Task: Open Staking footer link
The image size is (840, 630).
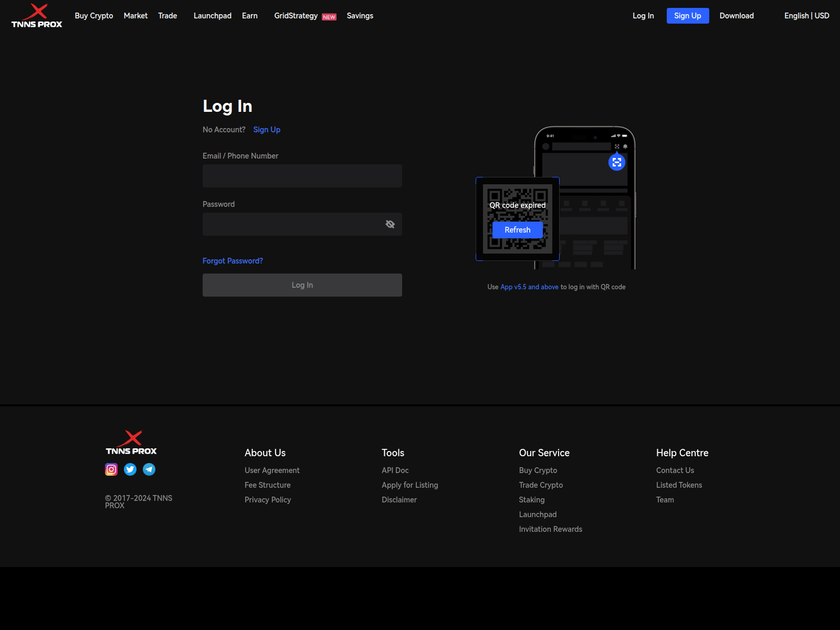Action: [532, 500]
